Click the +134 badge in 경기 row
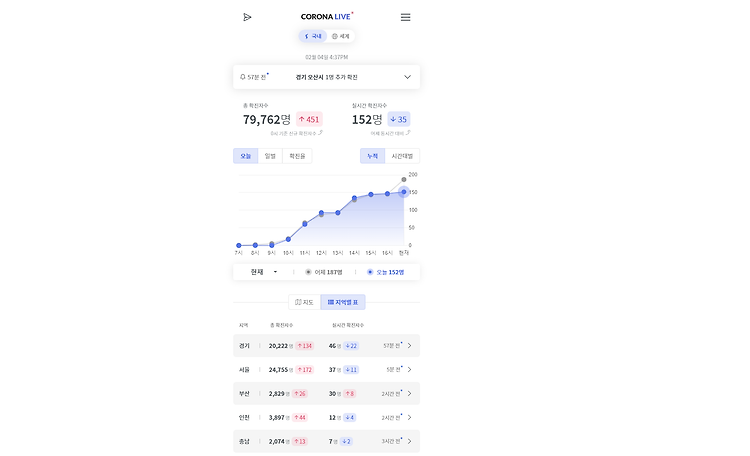Image resolution: width=750 pixels, height=456 pixels. 304,345
